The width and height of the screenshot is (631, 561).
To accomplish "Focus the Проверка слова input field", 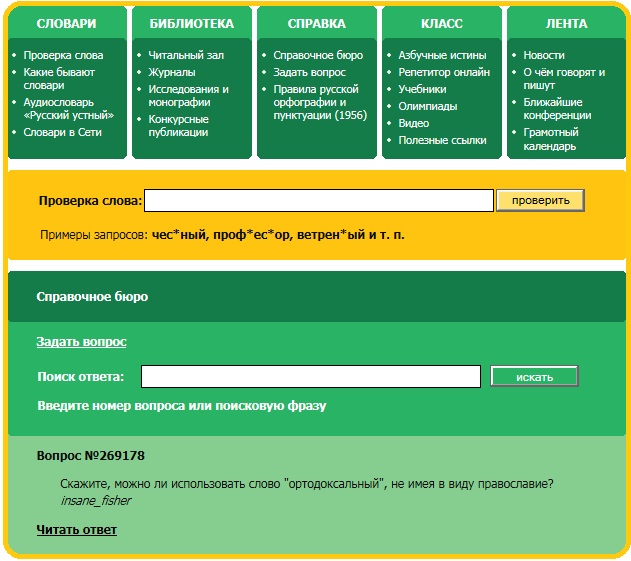I will (x=319, y=200).
